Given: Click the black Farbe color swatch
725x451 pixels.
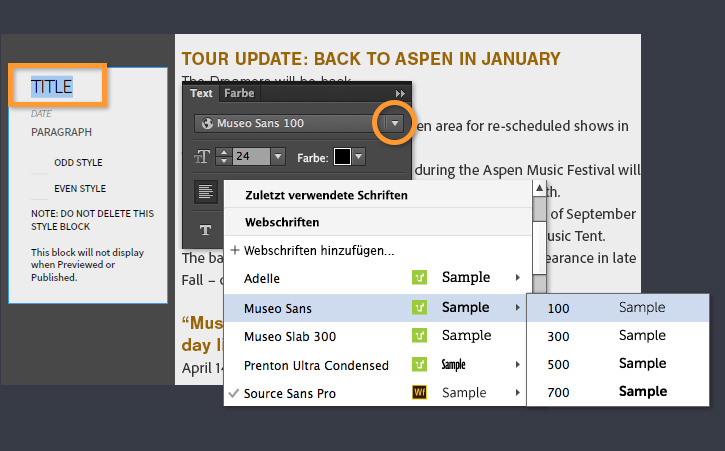Looking at the screenshot, I should [x=341, y=157].
